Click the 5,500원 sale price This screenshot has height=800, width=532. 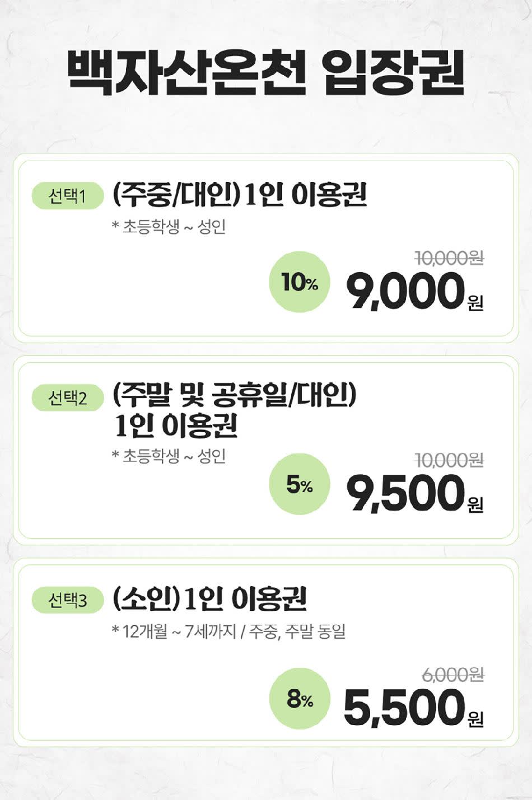click(x=412, y=708)
